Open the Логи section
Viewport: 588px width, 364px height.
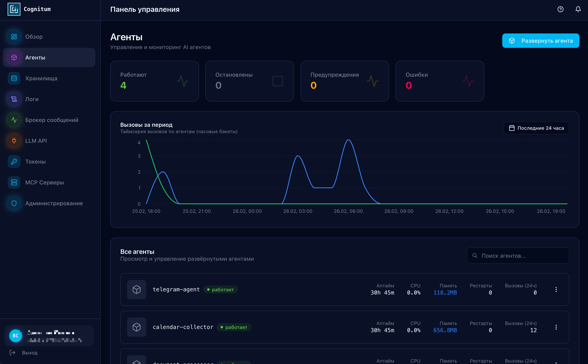pos(32,99)
